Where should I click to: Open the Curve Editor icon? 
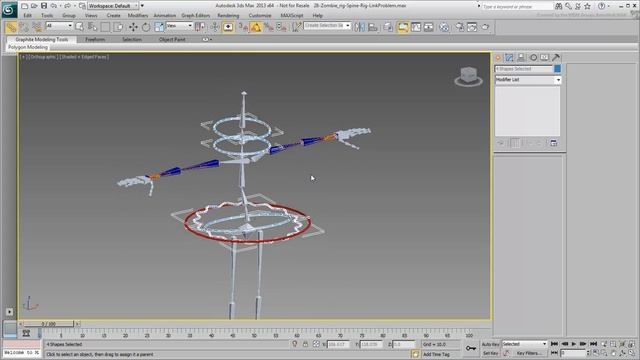(416, 27)
